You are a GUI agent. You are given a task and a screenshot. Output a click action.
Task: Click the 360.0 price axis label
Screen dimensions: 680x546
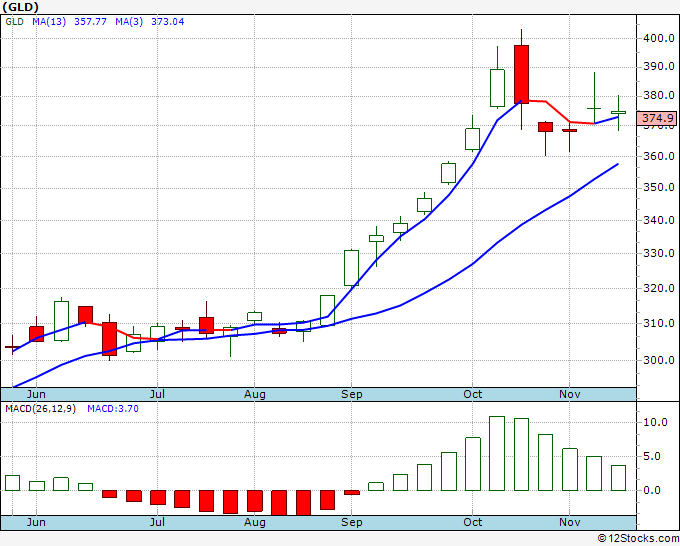pos(659,156)
